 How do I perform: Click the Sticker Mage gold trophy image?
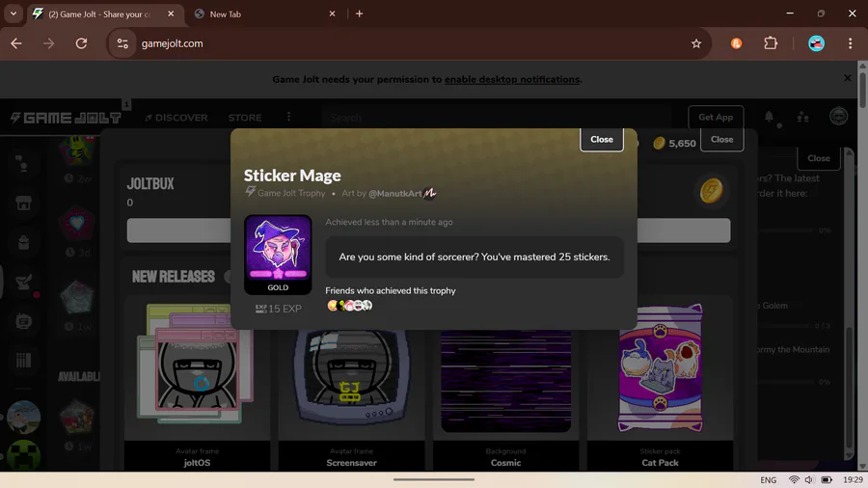[x=278, y=255]
